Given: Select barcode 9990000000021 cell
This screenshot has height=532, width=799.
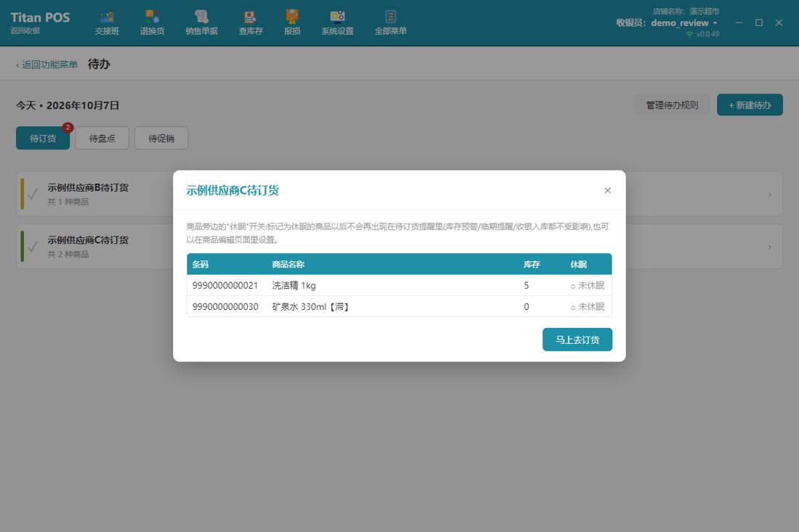Looking at the screenshot, I should pos(224,286).
